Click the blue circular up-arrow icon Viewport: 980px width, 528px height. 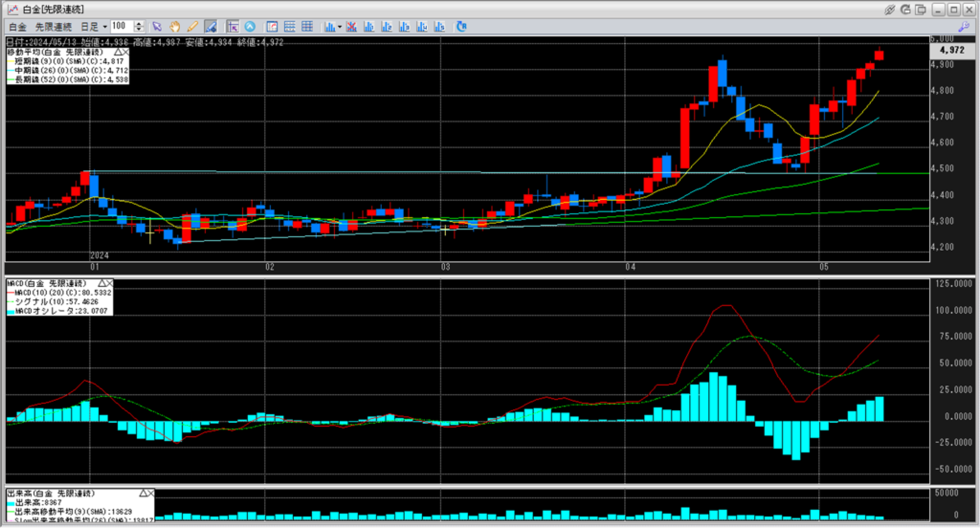tap(250, 26)
